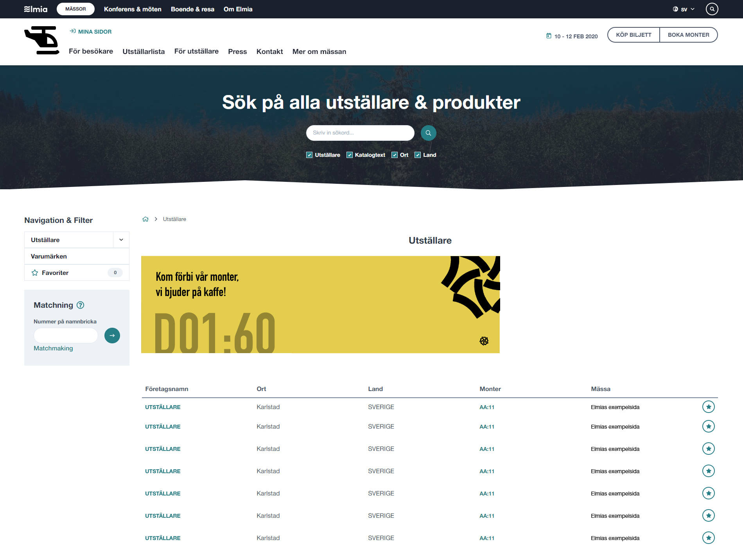
Task: Click the helicopter fair logo
Action: 42,40
